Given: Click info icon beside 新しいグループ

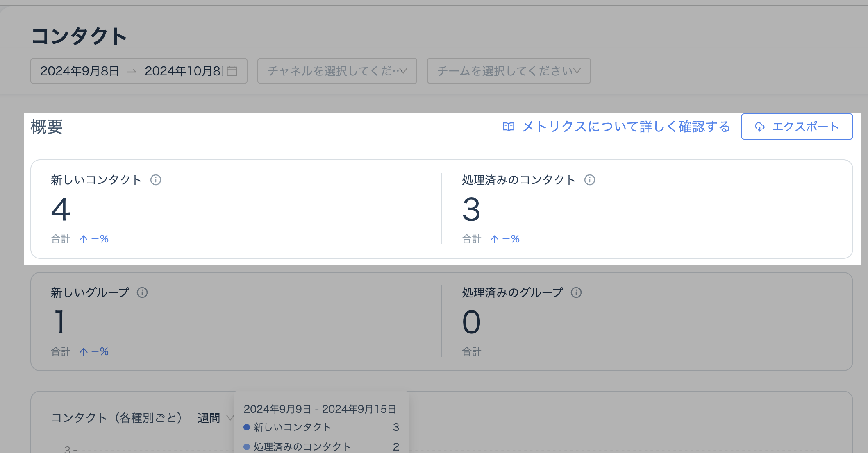Looking at the screenshot, I should point(142,292).
